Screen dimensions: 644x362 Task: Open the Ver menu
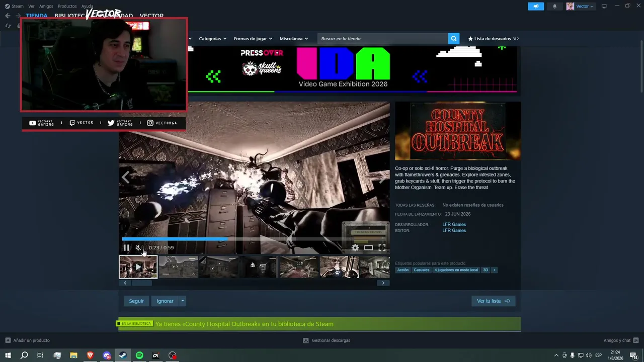(31, 6)
